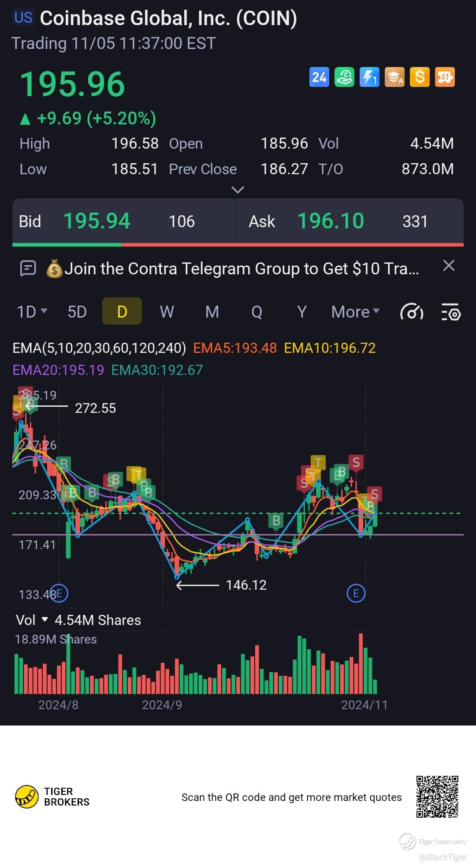Screen dimensions: 476x868
Task: Tap the QR code image
Action: [x=437, y=797]
